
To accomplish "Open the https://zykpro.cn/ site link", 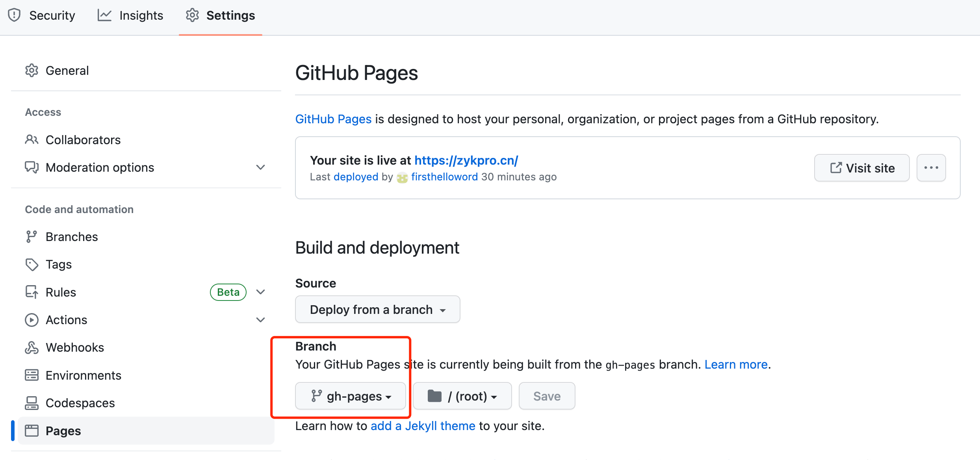I will tap(466, 160).
